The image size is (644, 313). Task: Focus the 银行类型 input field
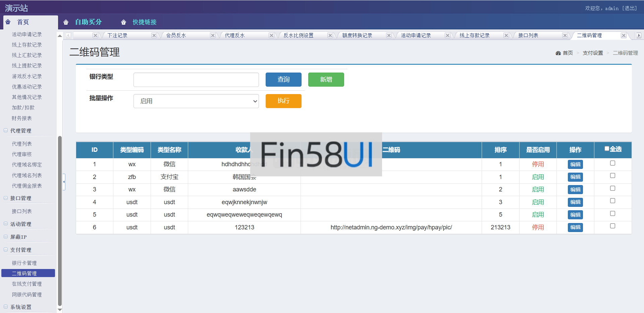[196, 80]
